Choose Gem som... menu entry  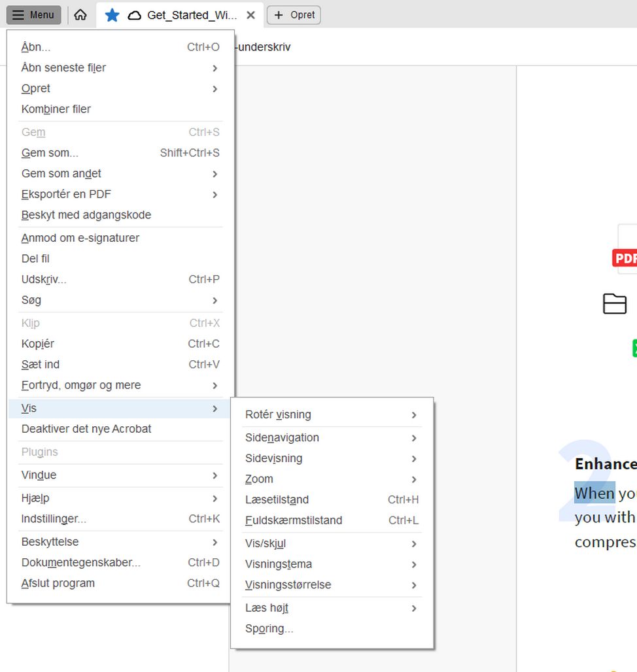[x=120, y=152]
